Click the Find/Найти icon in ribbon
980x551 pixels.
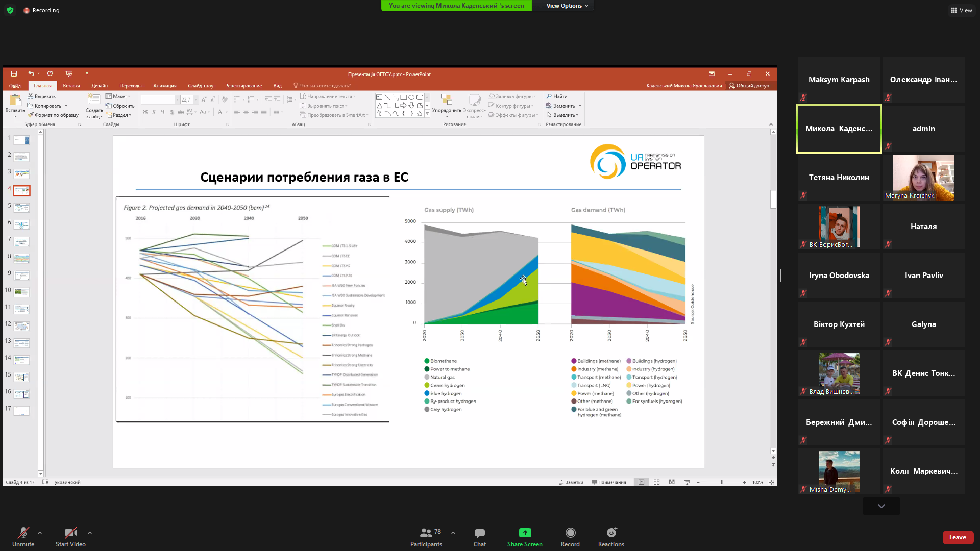(559, 96)
